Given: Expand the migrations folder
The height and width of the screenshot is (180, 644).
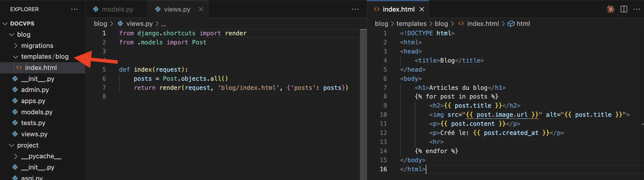Looking at the screenshot, I should pyautogui.click(x=15, y=46).
